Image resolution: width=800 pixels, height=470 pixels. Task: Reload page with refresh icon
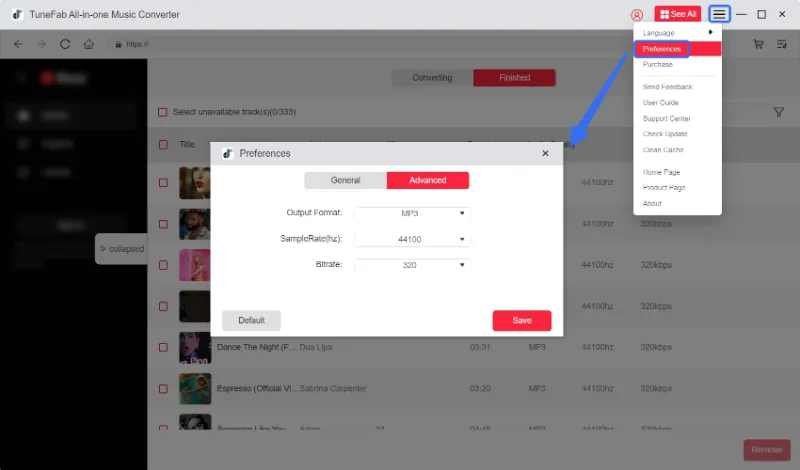coord(66,44)
